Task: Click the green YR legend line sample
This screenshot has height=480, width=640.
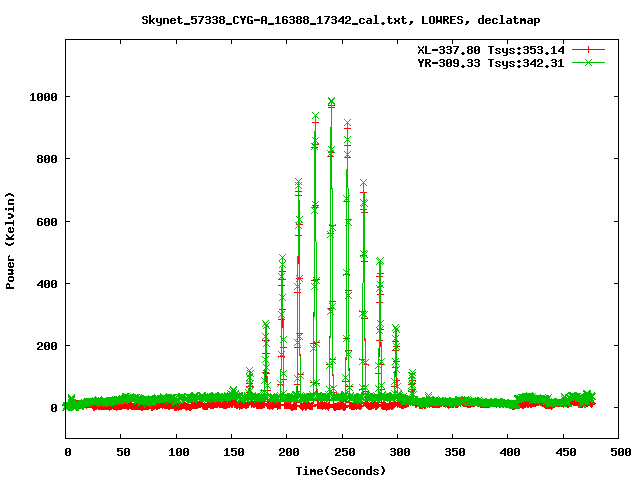Action: (x=588, y=62)
